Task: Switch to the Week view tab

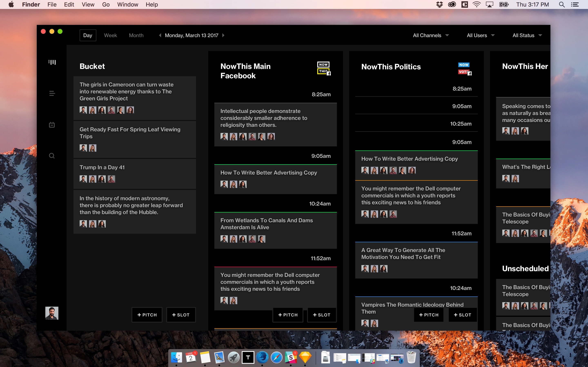Action: pos(110,35)
